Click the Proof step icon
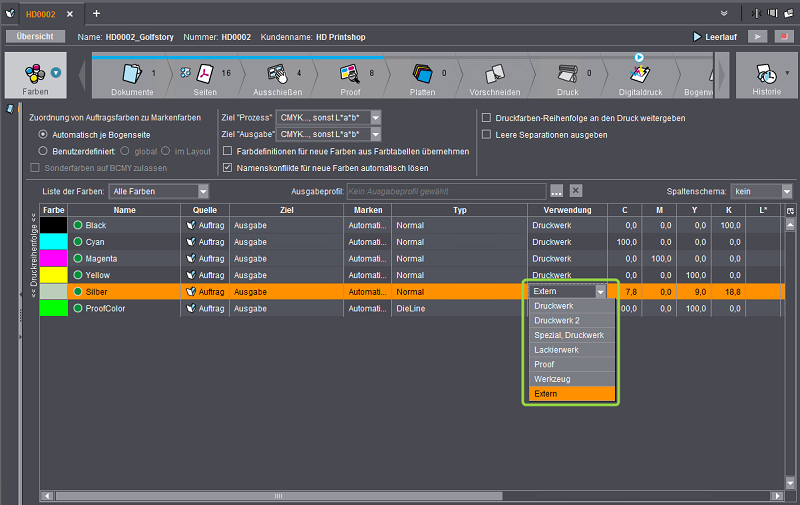Viewport: 800px width, 505px height. 351,75
